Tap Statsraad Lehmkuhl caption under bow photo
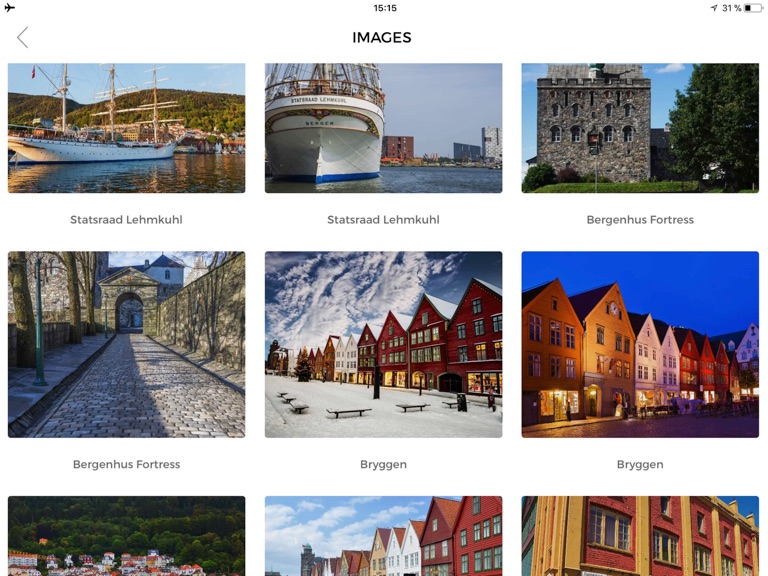This screenshot has height=576, width=768. [384, 219]
